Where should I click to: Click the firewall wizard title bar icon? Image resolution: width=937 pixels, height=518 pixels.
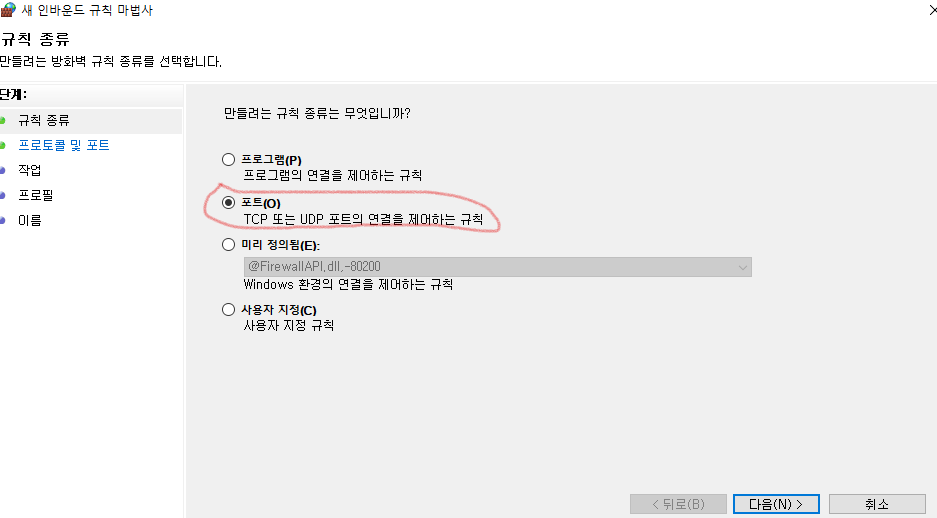pyautogui.click(x=8, y=10)
